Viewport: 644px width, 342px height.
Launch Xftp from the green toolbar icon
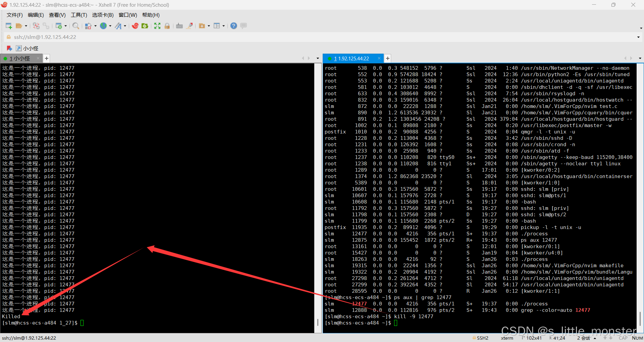[x=145, y=26]
